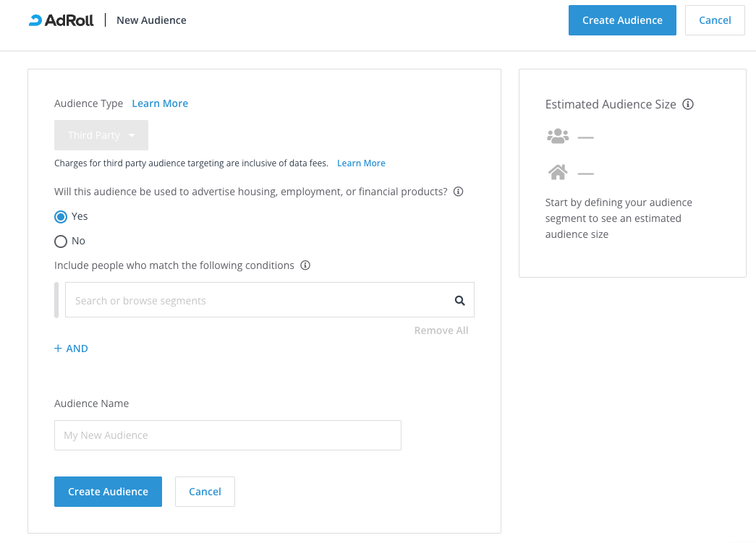Click the AdRoll logo in header
Viewport: 756px width, 543px height.
tap(61, 20)
